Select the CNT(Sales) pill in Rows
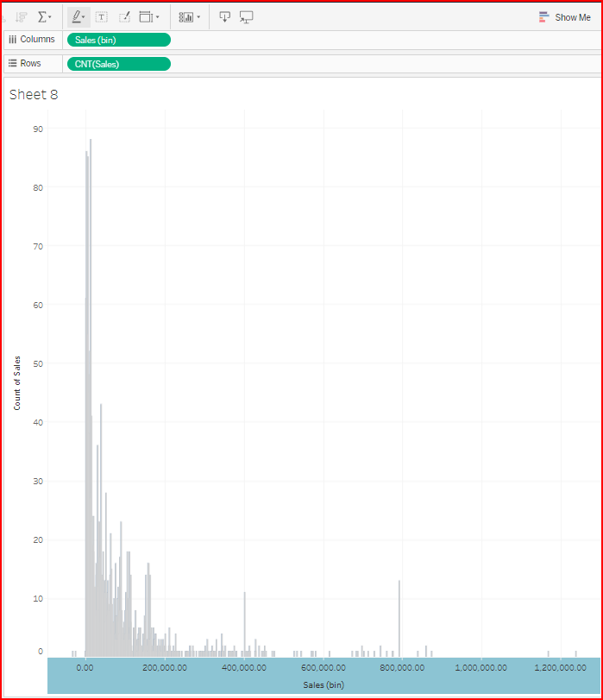This screenshot has width=603, height=700. 118,64
